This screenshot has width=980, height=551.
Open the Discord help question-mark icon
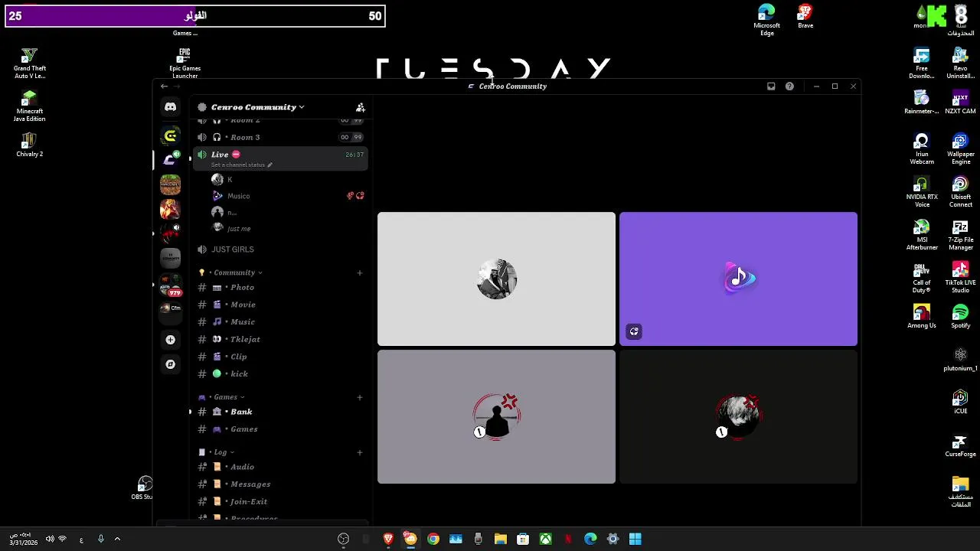point(789,86)
